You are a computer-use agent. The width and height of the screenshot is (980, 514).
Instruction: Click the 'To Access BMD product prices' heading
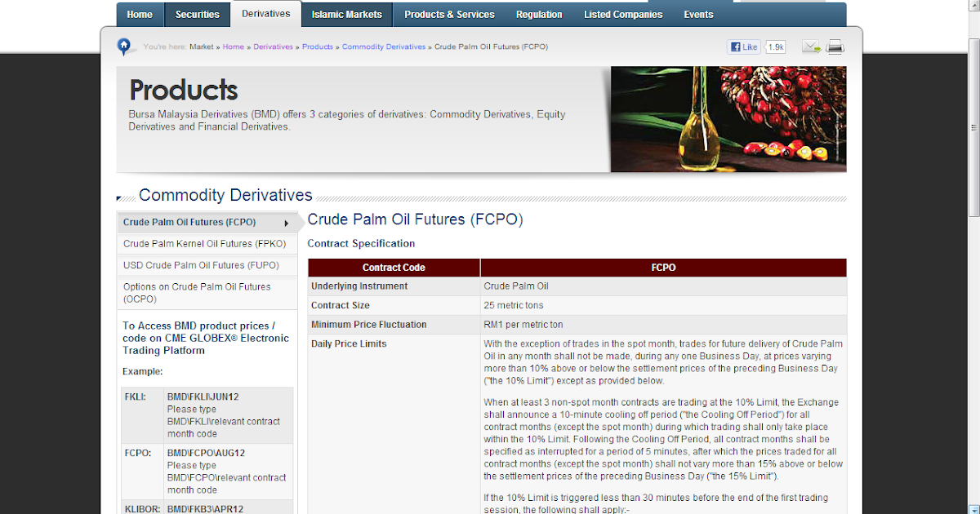[206, 338]
